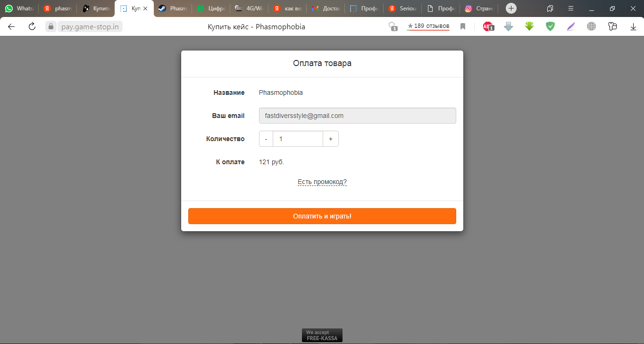Viewport: 644px width, 344px height.
Task: Switch to the Gmail 'Достав' tab
Action: [x=326, y=8]
